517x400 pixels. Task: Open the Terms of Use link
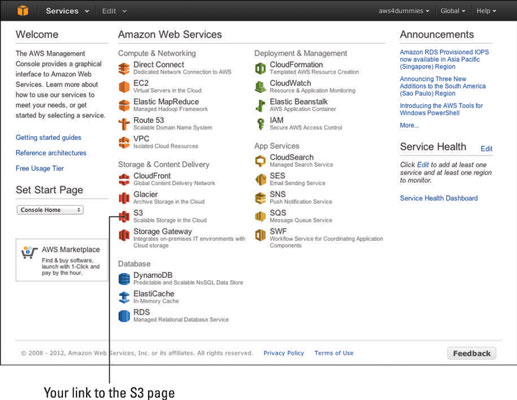(334, 353)
